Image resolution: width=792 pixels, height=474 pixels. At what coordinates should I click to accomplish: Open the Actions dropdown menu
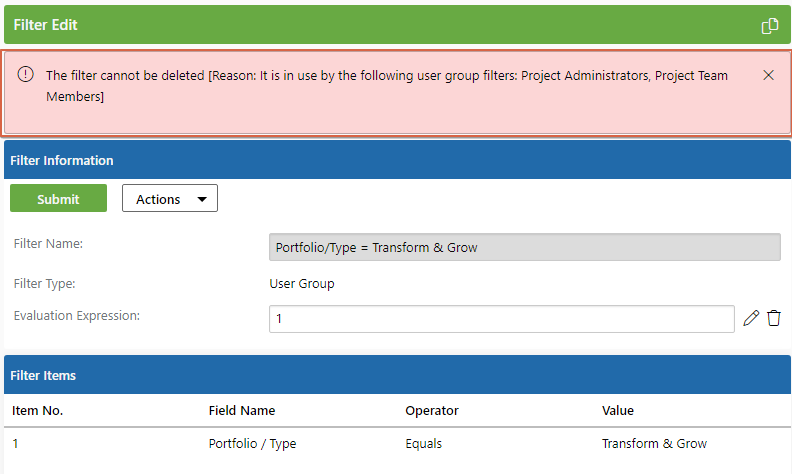point(170,198)
